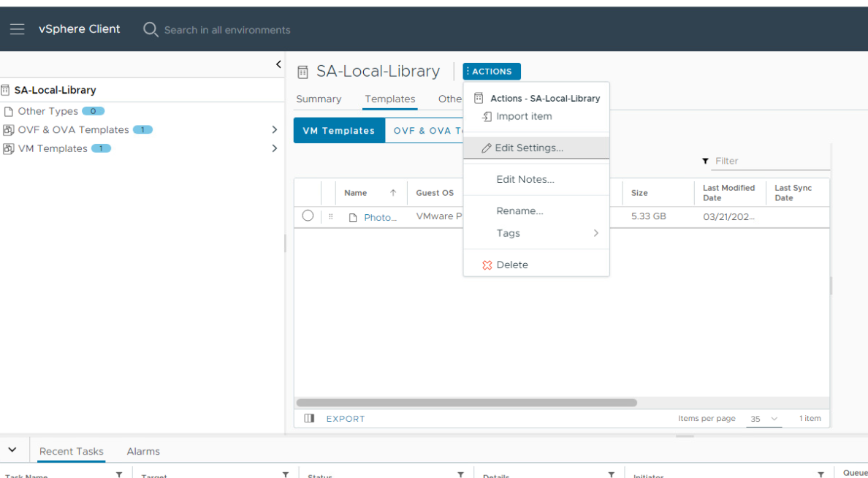Image resolution: width=868 pixels, height=478 pixels.
Task: Click the Import item icon
Action: (487, 117)
